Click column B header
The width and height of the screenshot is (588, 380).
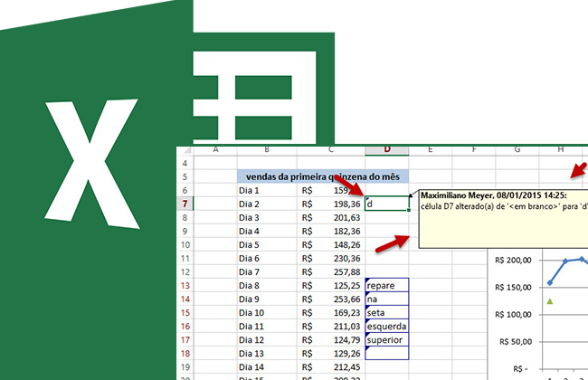[x=267, y=149]
